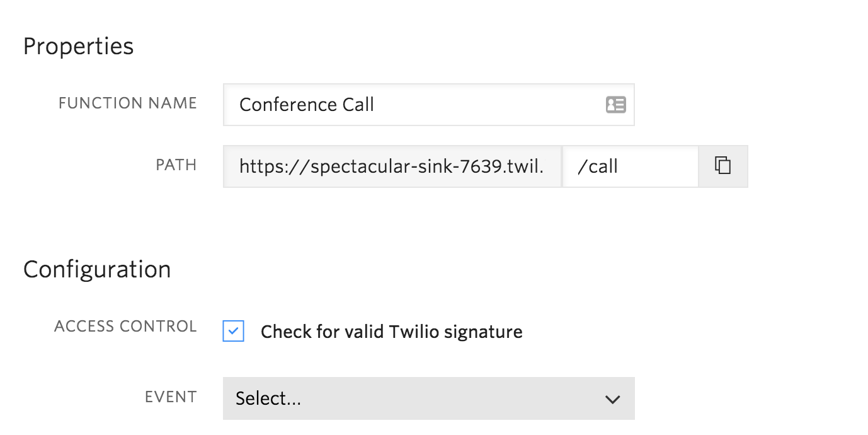The image size is (868, 435).
Task: Open the Event Select... dropdown
Action: tap(428, 398)
